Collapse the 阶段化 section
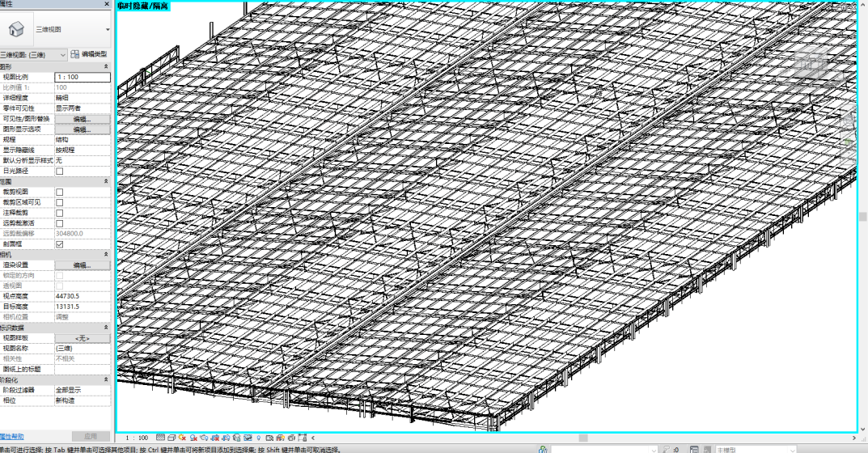868x453 pixels. pyautogui.click(x=106, y=380)
